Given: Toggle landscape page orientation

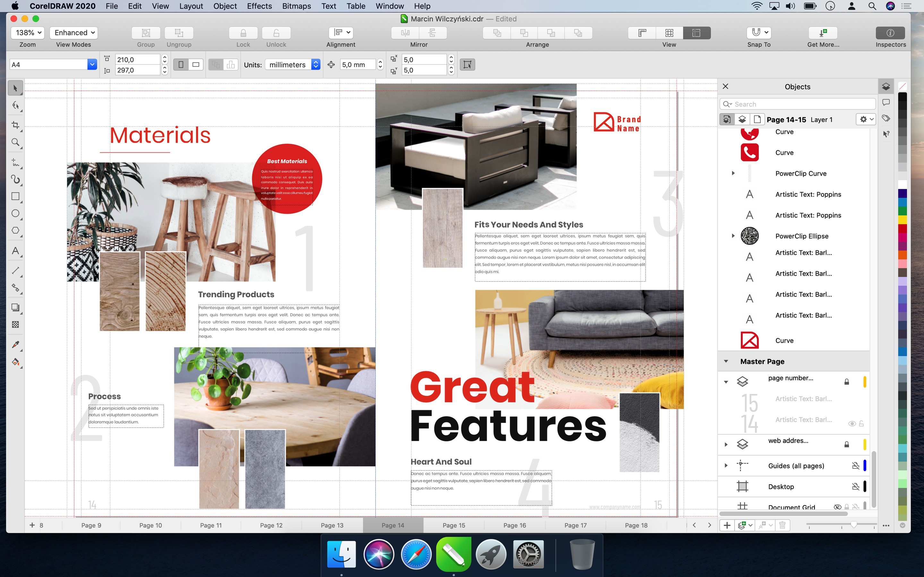Looking at the screenshot, I should [x=196, y=64].
